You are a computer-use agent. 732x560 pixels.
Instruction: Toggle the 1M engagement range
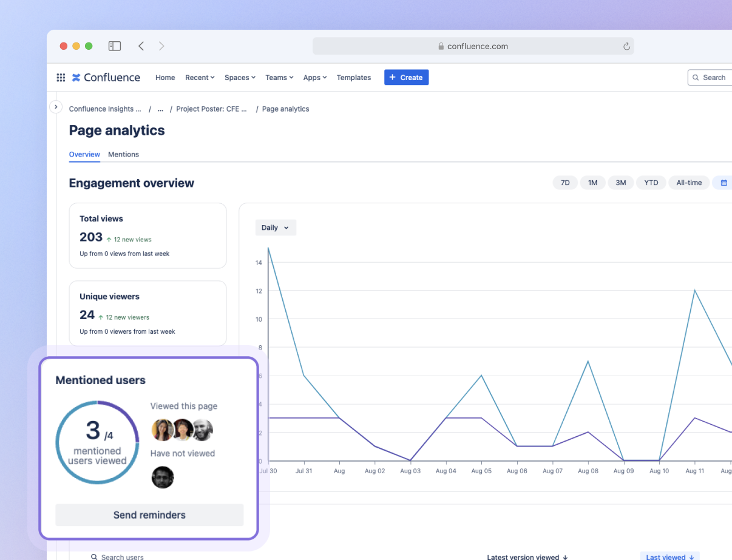click(x=592, y=182)
